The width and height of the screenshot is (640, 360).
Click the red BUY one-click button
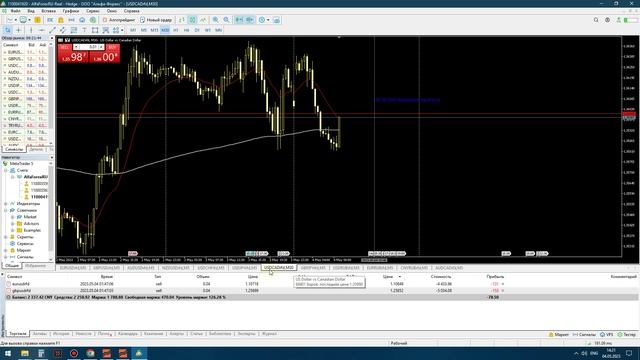click(x=104, y=54)
